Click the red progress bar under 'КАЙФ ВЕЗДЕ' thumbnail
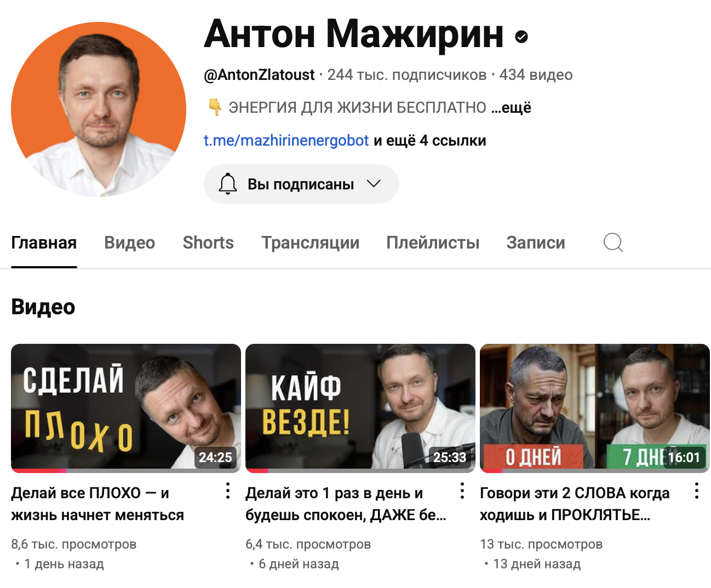Viewport: 711px width, 588px height. (x=257, y=470)
